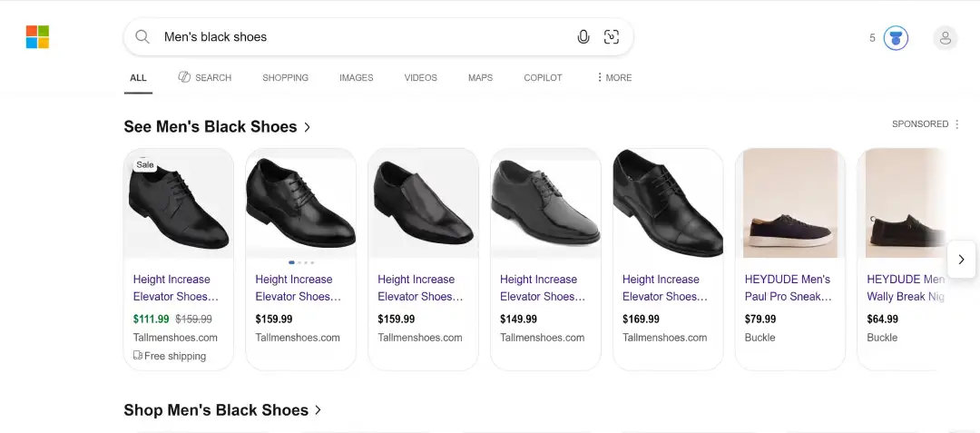
Task: Click Buckle seller under $79.99
Action: [x=760, y=338]
